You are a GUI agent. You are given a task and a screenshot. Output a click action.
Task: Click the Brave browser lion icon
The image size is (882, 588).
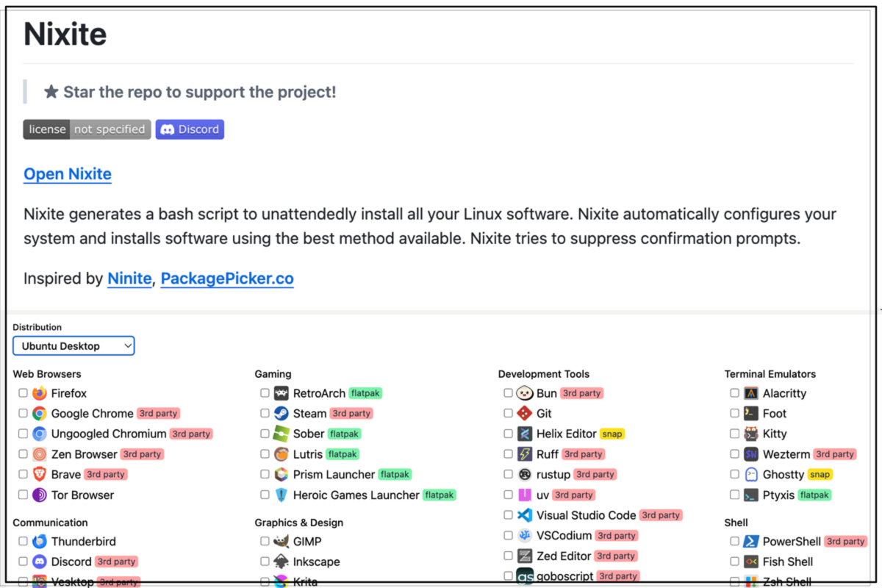pos(40,474)
